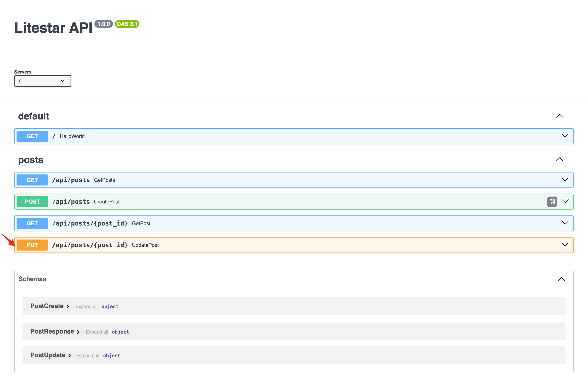Expand the UpdatePost operation chevron
This screenshot has width=588, height=384.
click(565, 245)
